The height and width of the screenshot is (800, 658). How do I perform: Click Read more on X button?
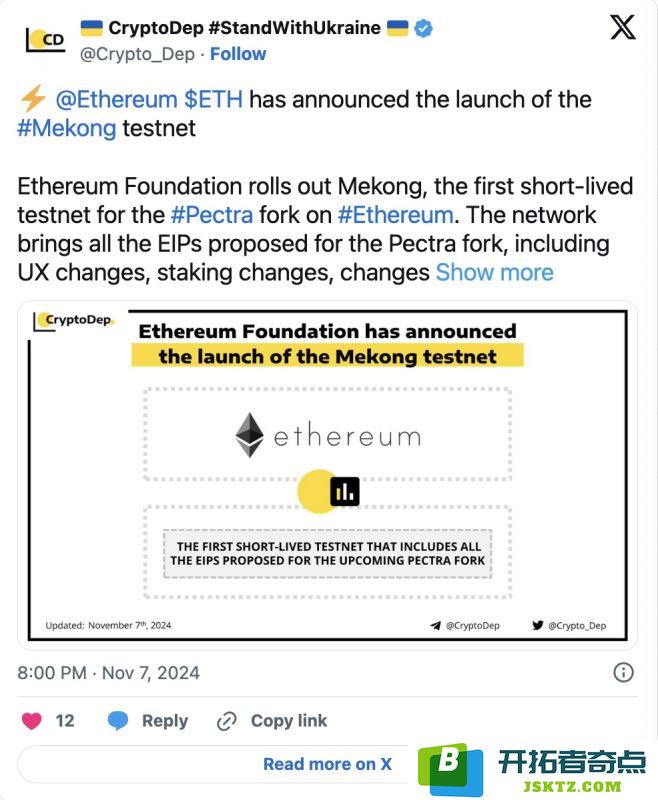tap(327, 764)
